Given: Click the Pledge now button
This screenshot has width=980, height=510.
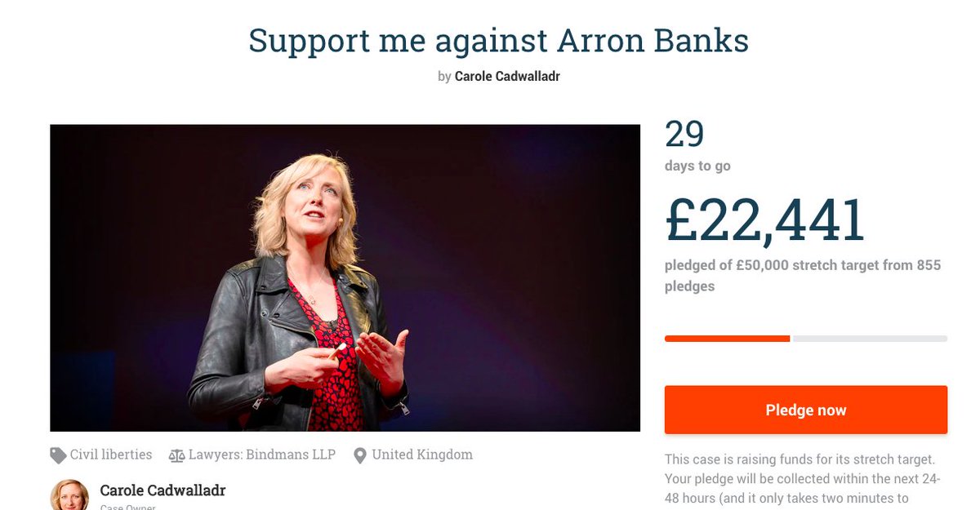Looking at the screenshot, I should pyautogui.click(x=806, y=410).
